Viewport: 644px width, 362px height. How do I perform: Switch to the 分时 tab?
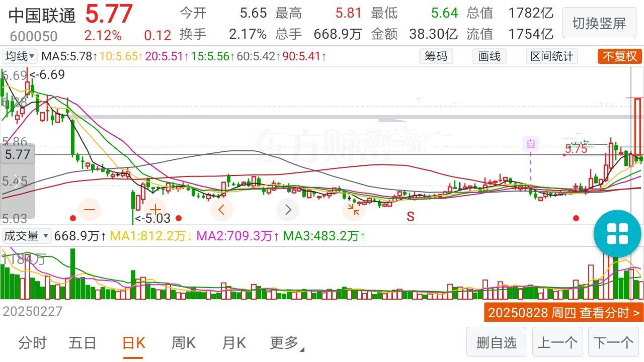point(32,343)
